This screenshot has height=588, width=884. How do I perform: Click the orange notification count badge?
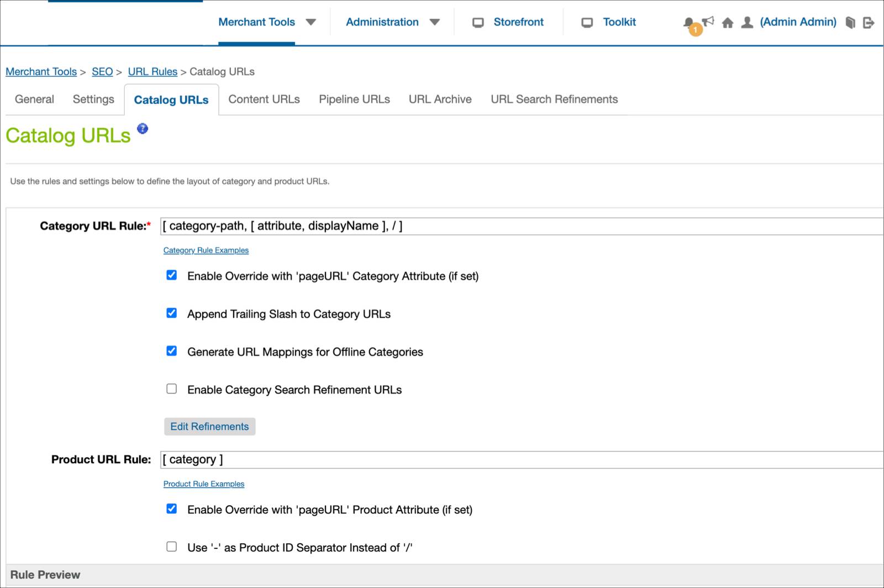tap(696, 29)
